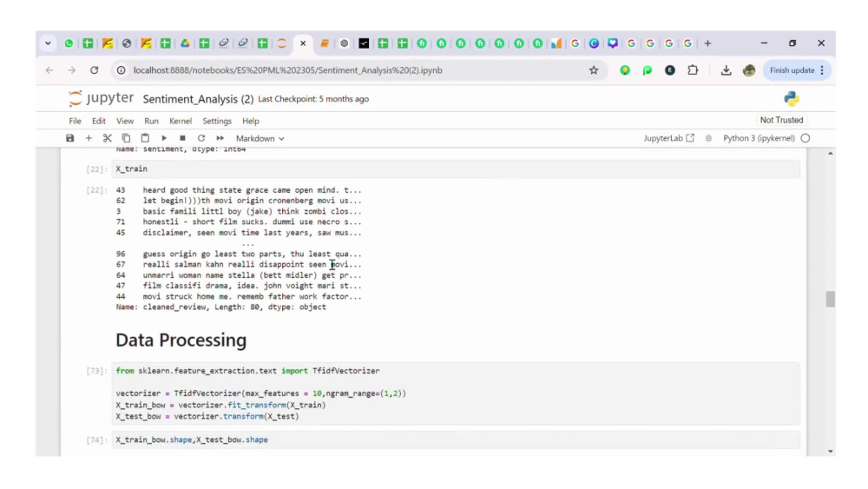Select the X_train input cell
Viewport: 868px width, 489px height.
tap(457, 169)
